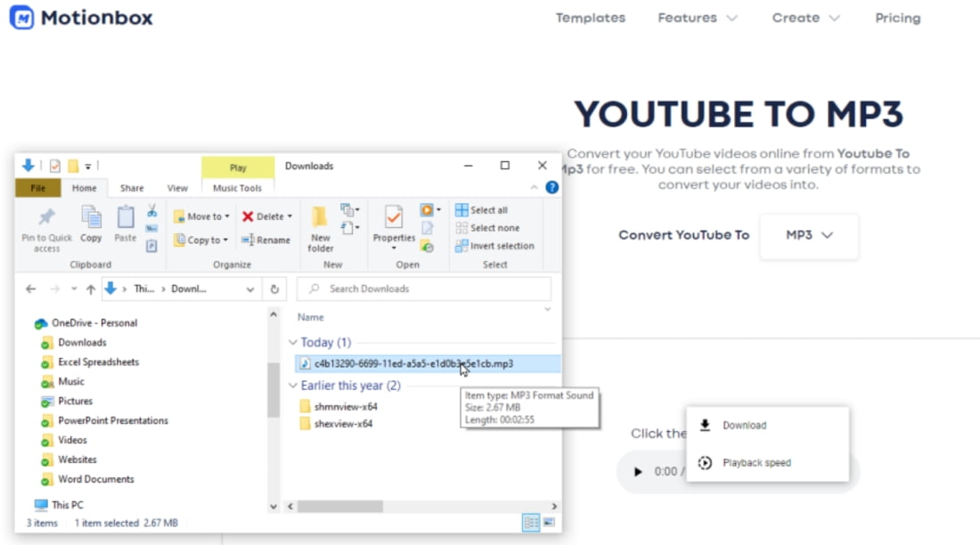Switch to the View ribbon tab

tap(177, 188)
